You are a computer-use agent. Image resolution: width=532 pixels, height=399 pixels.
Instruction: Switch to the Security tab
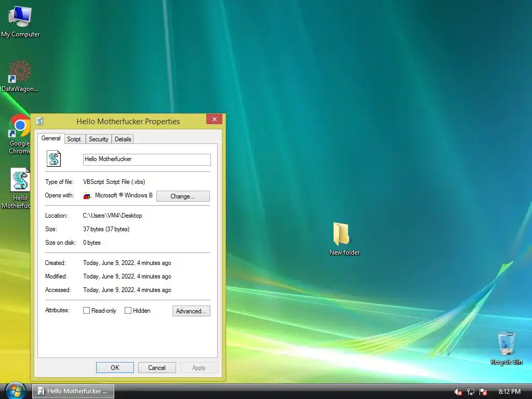[x=98, y=139]
